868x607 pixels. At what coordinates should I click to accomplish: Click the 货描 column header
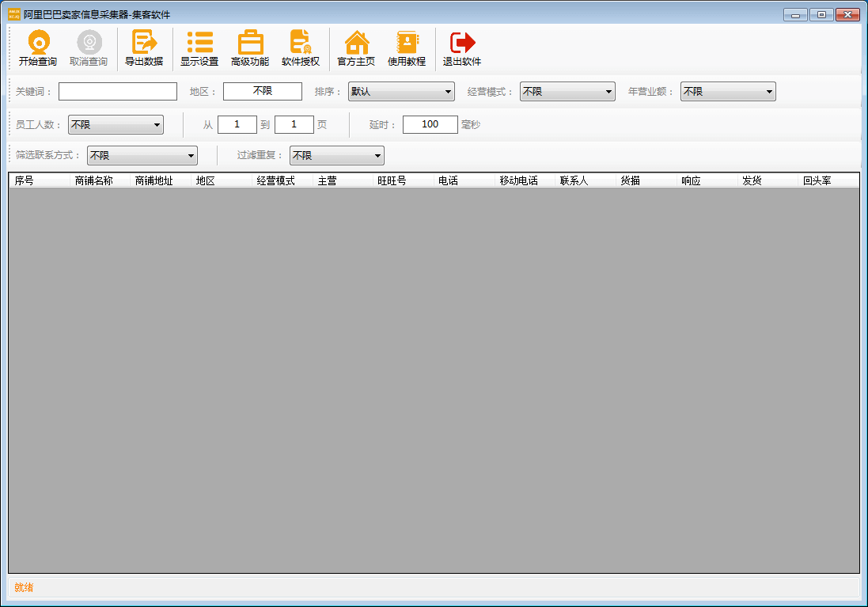(646, 180)
